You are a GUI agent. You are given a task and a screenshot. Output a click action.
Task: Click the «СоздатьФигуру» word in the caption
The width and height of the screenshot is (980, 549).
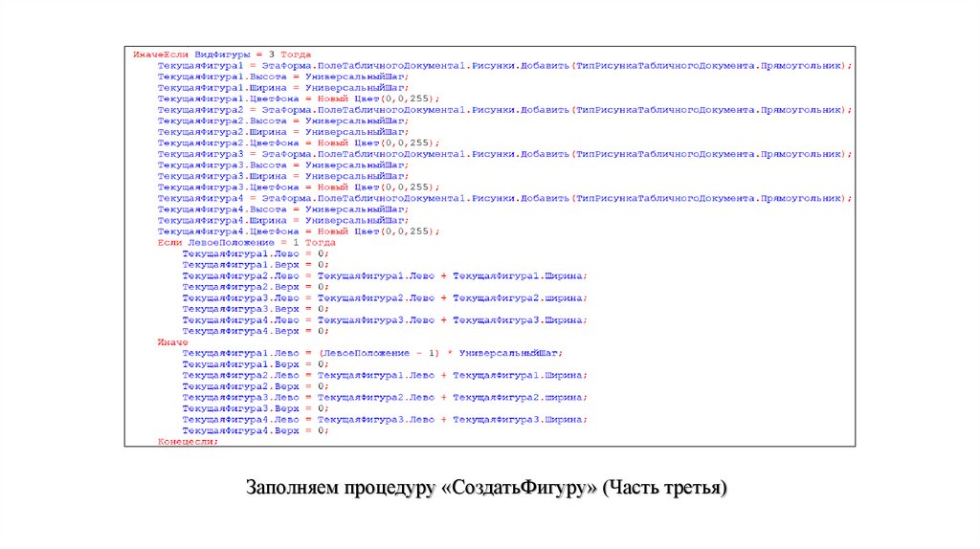[x=518, y=488]
